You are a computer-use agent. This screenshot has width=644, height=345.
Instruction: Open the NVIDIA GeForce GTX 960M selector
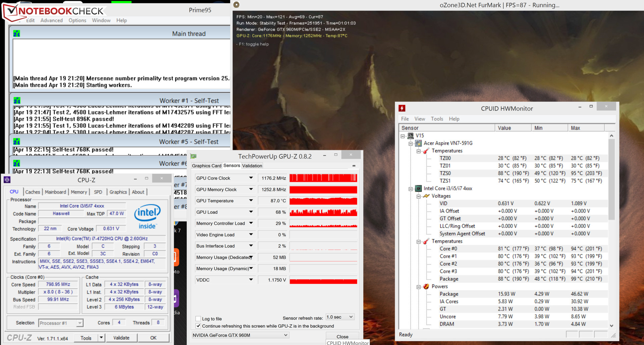point(240,335)
